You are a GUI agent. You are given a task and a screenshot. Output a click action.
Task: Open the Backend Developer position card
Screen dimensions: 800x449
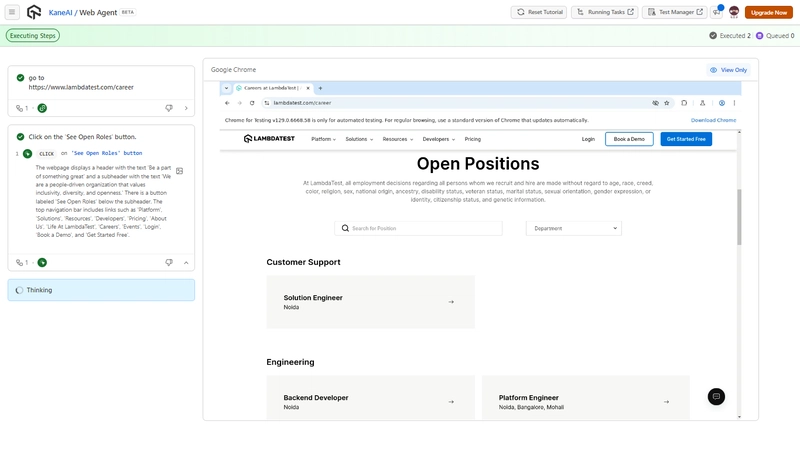point(370,398)
